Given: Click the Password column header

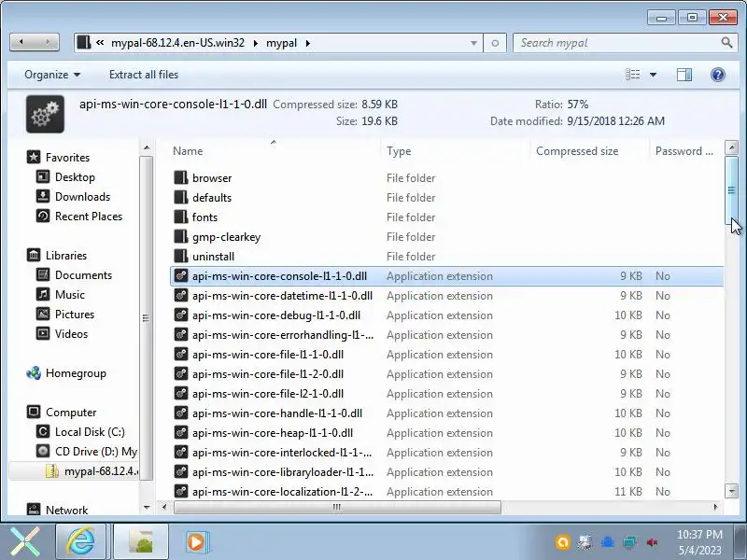Looking at the screenshot, I should [x=684, y=151].
